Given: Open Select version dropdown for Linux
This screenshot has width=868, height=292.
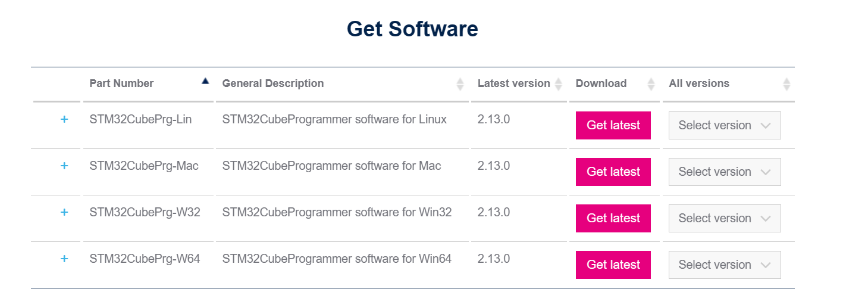Looking at the screenshot, I should tap(725, 125).
